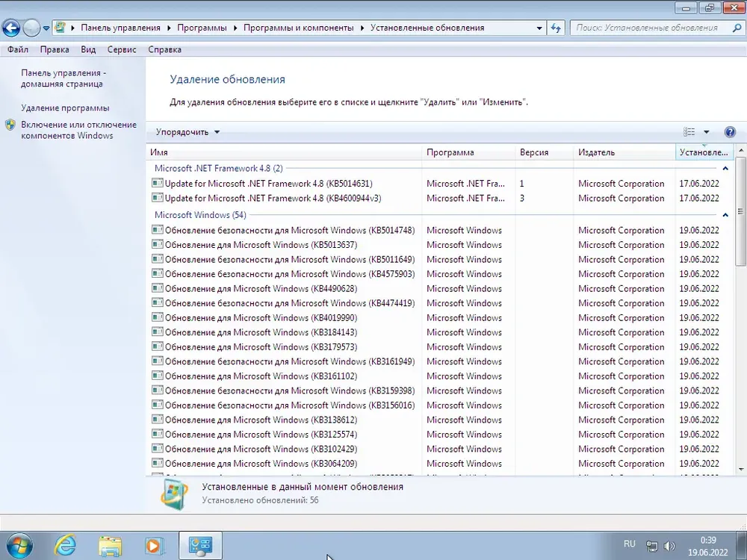Image resolution: width=747 pixels, height=560 pixels.
Task: Sort by the Программа column header
Action: (x=469, y=152)
